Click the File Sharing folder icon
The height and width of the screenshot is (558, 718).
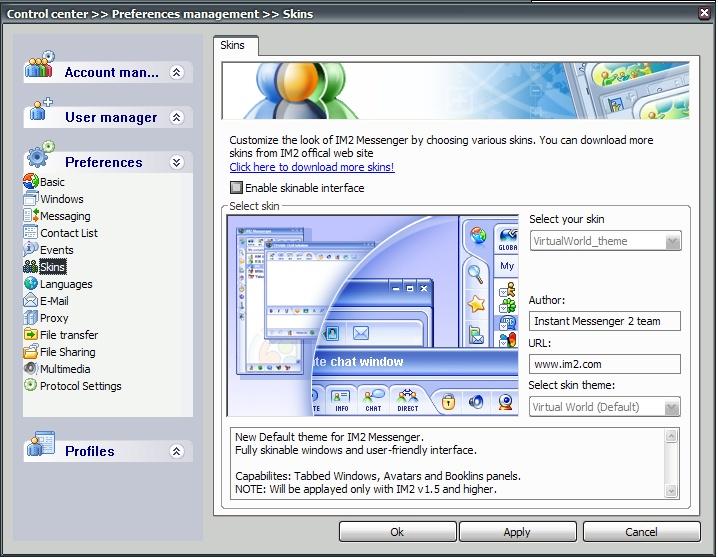coord(31,351)
